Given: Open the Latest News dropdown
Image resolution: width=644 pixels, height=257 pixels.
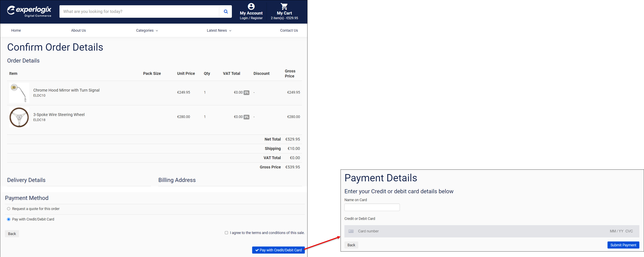Looking at the screenshot, I should pyautogui.click(x=219, y=30).
